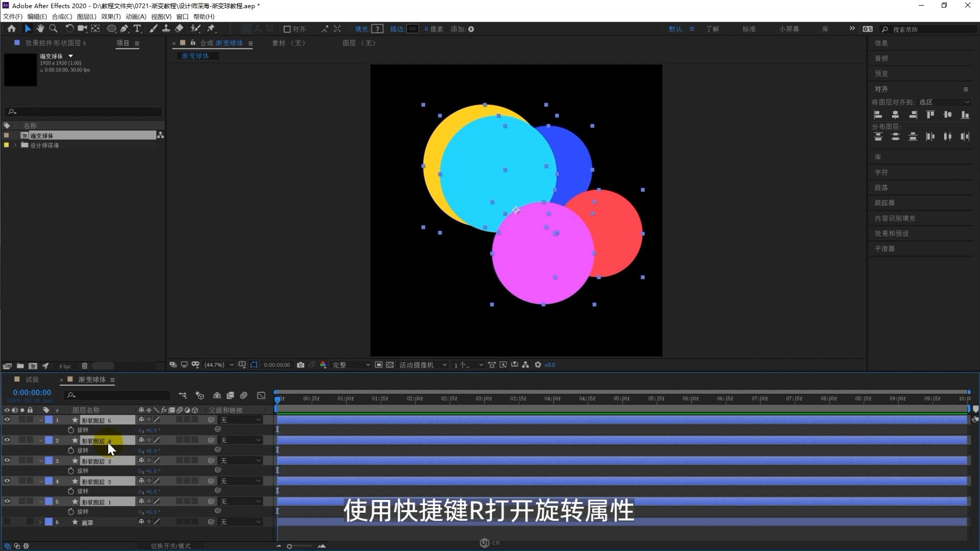980x551 pixels.
Task: Toggle the transparency grid button in viewer
Action: (390, 365)
